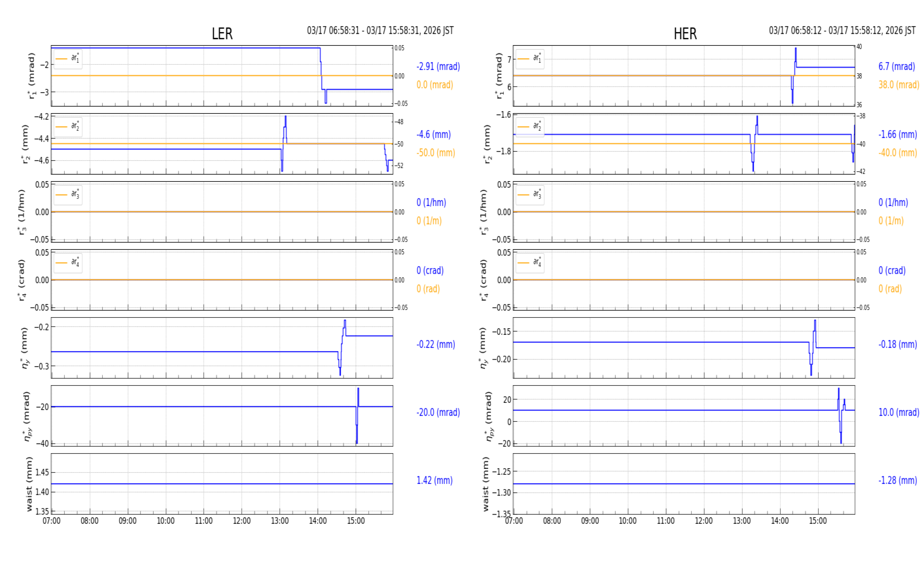
Task: Click the ∂r4* legend in the HER plot
Action: [x=529, y=263]
